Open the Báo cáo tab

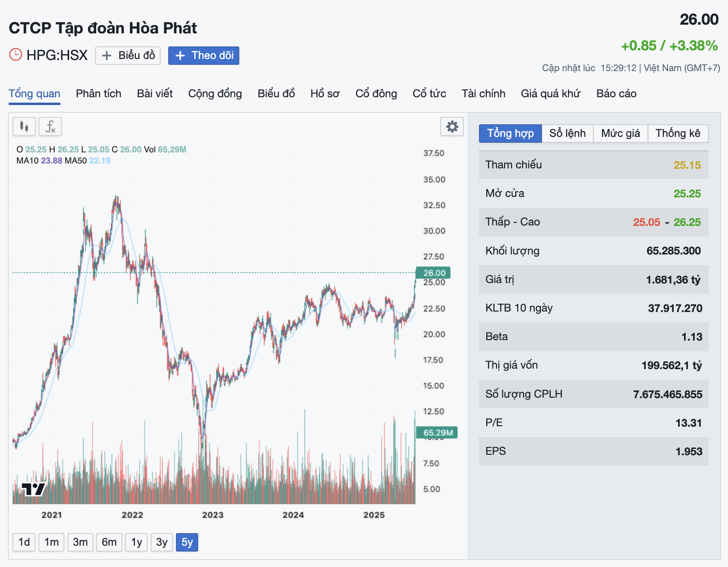click(616, 93)
